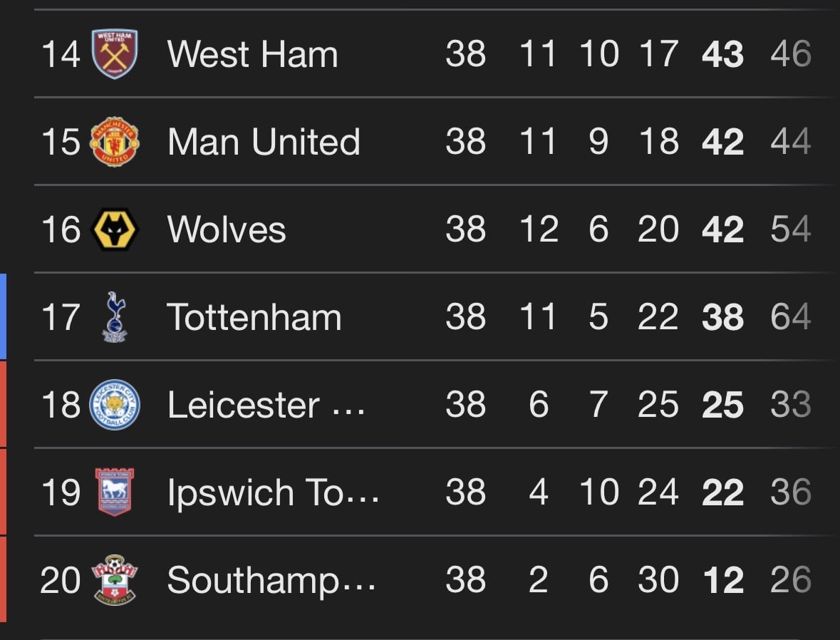
Task: Tap the blue marker beside Tottenham
Action: pyautogui.click(x=4, y=316)
